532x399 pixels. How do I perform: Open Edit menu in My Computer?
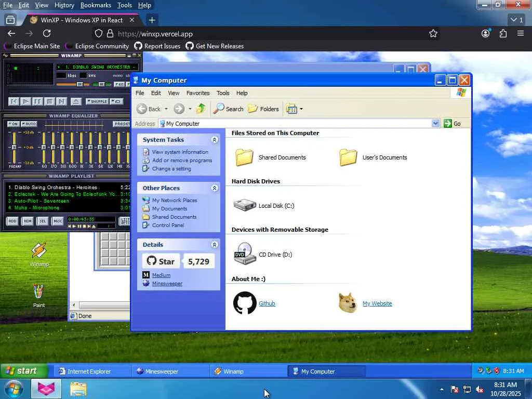coord(156,93)
